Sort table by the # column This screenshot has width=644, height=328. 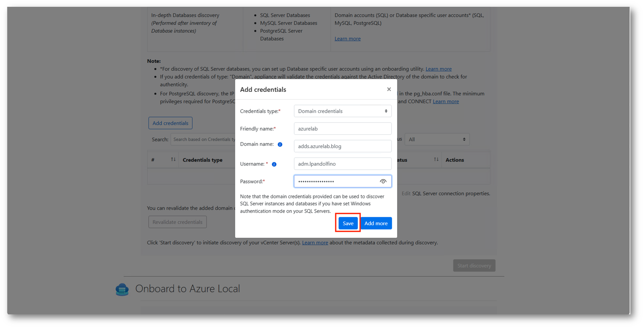173,159
